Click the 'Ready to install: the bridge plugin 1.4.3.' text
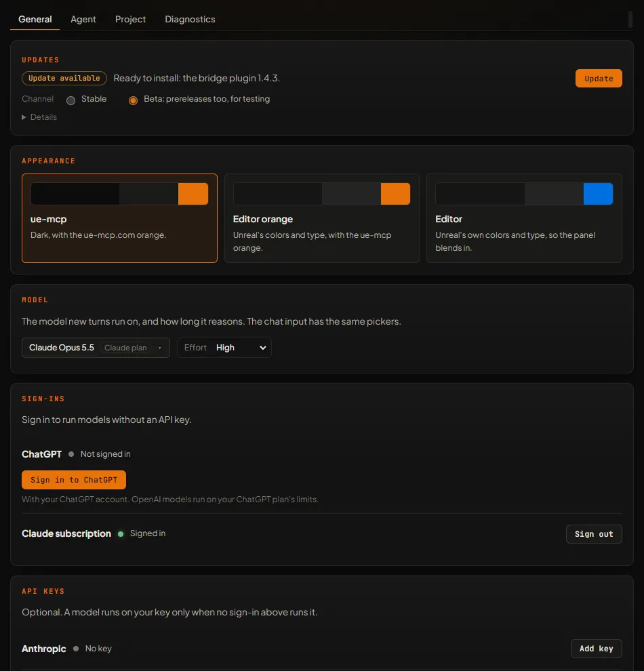Screen dimensions: 644x671 pos(197,79)
